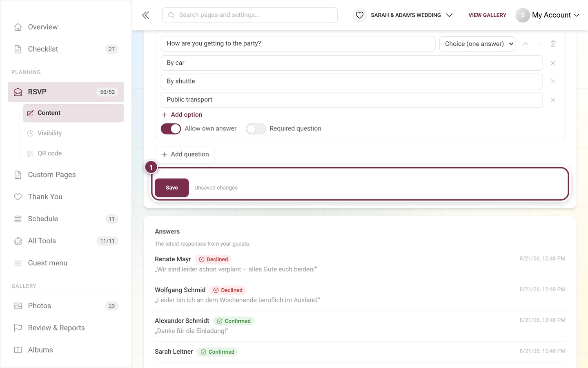The height and width of the screenshot is (368, 588).
Task: Delete the party transport question via trash icon
Action: click(x=553, y=44)
